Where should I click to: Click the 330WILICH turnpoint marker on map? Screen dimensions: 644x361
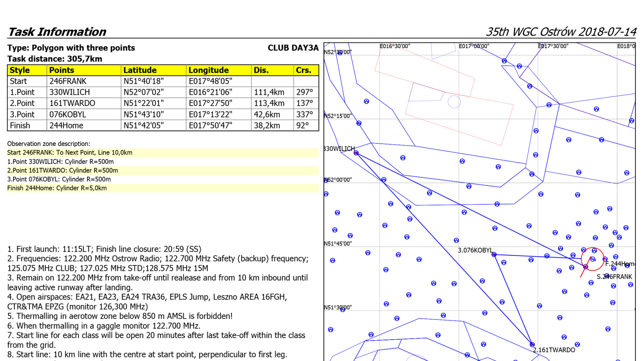(x=356, y=153)
